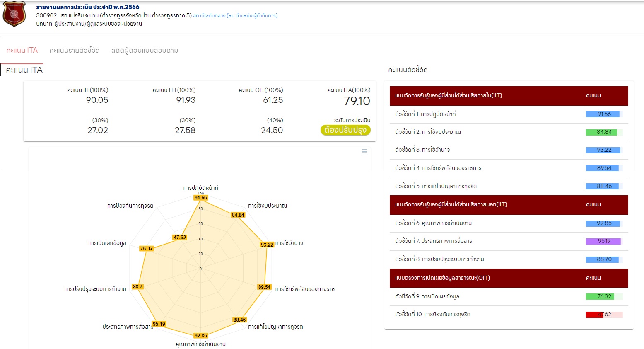Click the คะแนน OIT(100%) value 61.25
644x349 pixels.
coord(273,100)
